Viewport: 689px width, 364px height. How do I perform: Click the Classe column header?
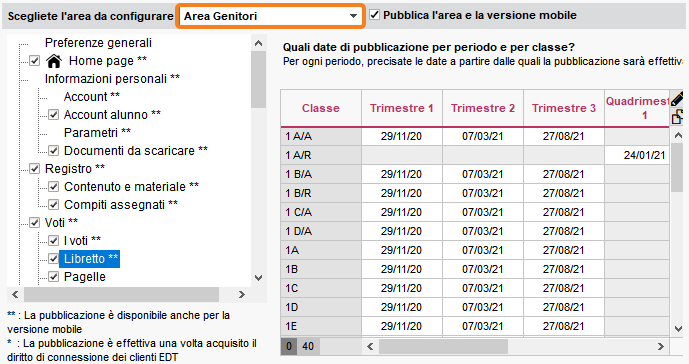click(321, 108)
